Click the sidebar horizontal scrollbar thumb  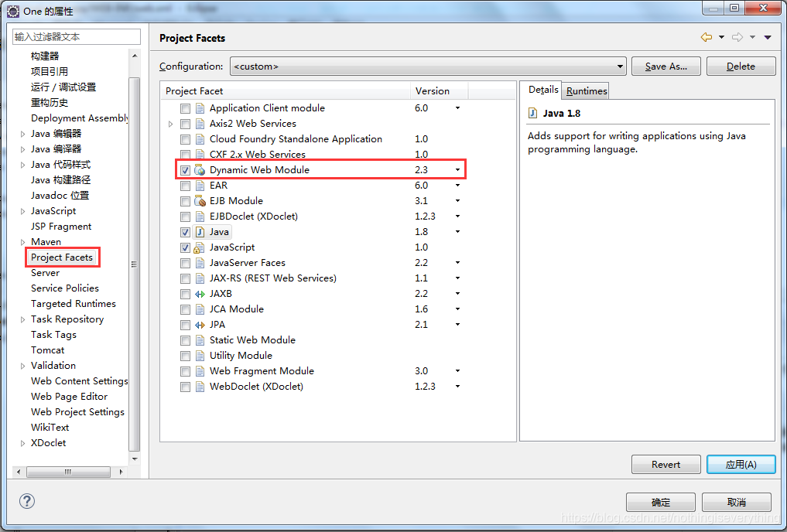[68, 472]
